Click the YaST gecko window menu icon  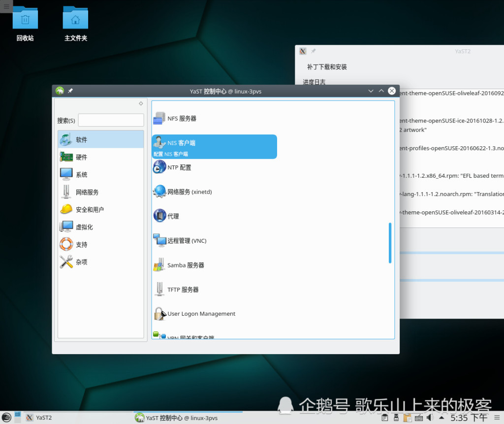tap(60, 91)
